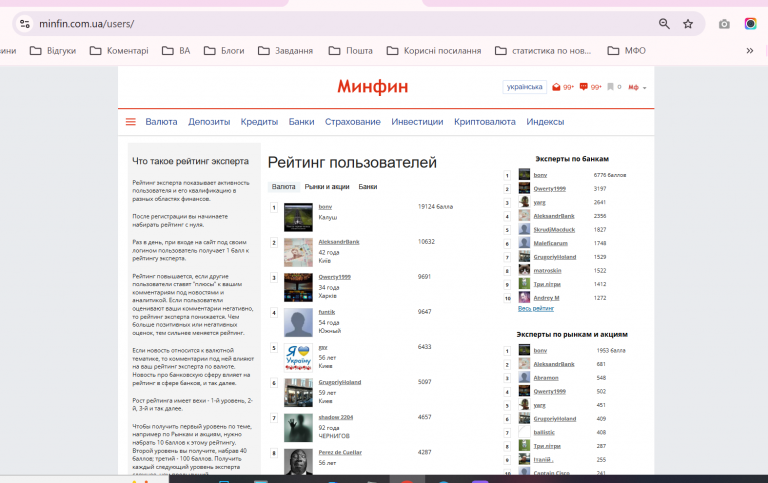Select the Рынки и акции rating tab

point(327,187)
